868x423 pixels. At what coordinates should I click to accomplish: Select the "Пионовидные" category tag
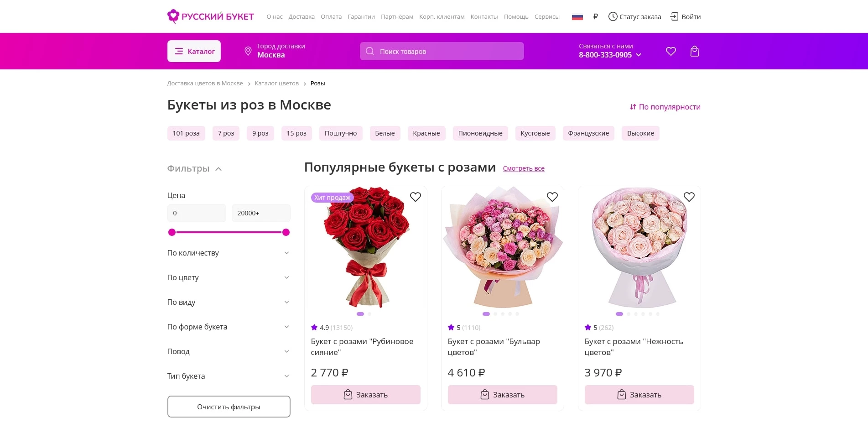480,133
